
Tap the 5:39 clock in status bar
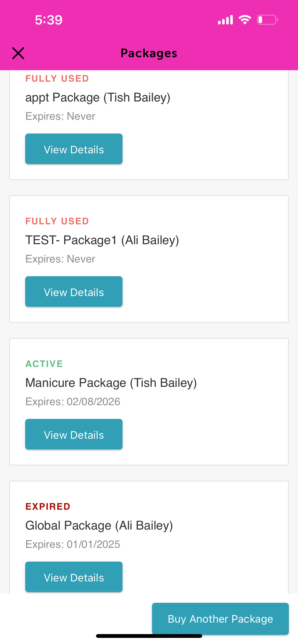pyautogui.click(x=49, y=20)
